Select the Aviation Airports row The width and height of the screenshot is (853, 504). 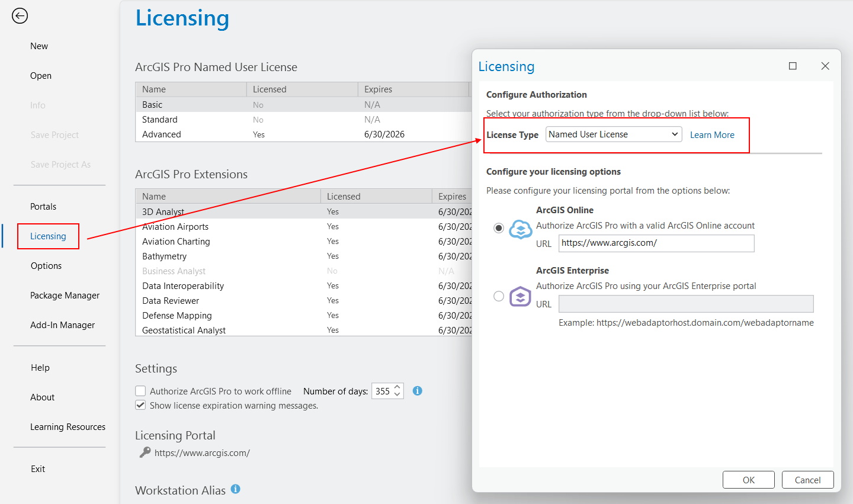pos(303,227)
